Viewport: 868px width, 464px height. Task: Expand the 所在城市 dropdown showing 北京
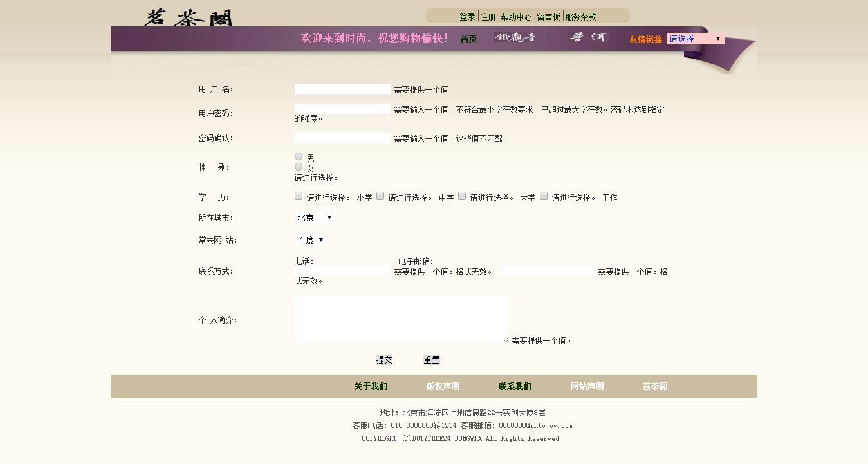(x=315, y=218)
